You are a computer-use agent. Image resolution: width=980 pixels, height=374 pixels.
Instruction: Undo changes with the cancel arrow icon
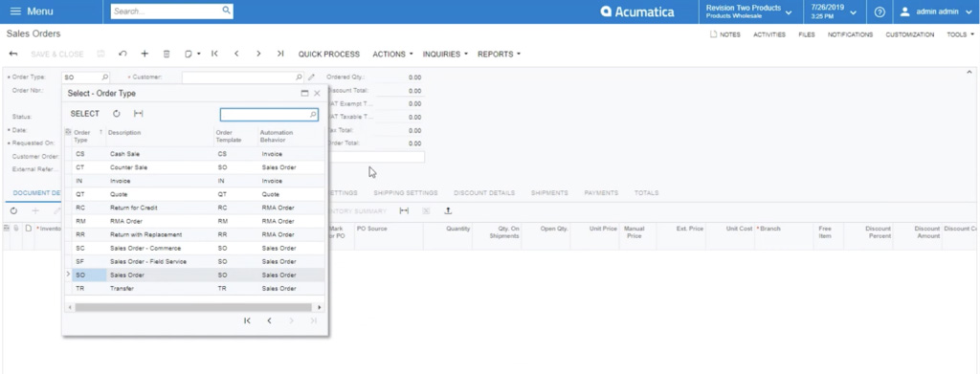[x=122, y=55]
